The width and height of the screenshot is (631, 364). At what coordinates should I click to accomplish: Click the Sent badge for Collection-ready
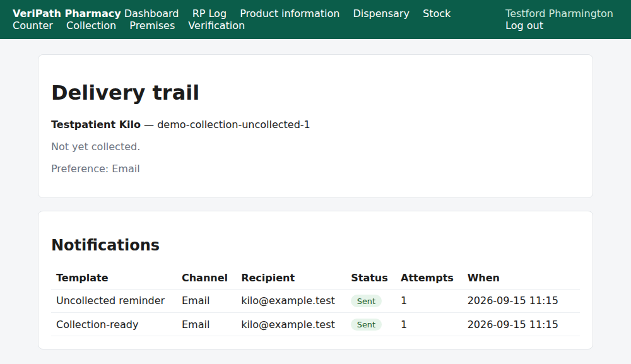click(366, 325)
